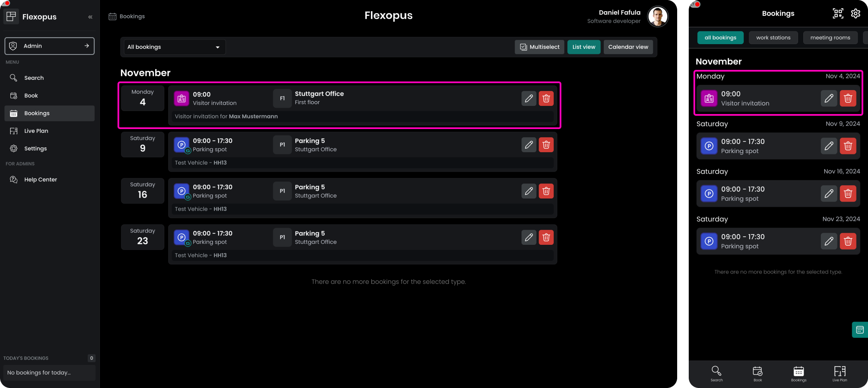Switch to Calendar view
Image resolution: width=868 pixels, height=388 pixels.
628,47
